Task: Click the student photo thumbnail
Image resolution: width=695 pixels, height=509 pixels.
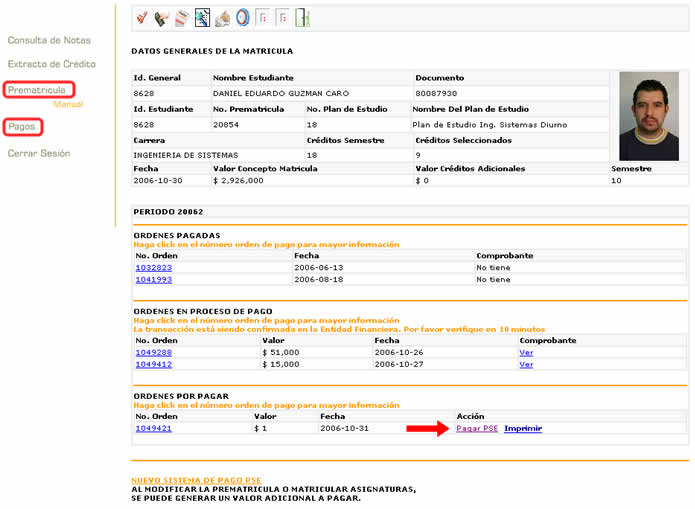Action: pos(649,116)
